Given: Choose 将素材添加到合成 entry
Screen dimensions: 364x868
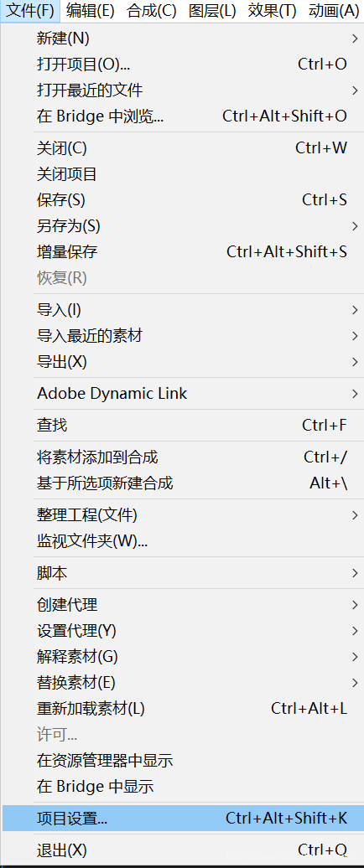Looking at the screenshot, I should click(182, 457).
